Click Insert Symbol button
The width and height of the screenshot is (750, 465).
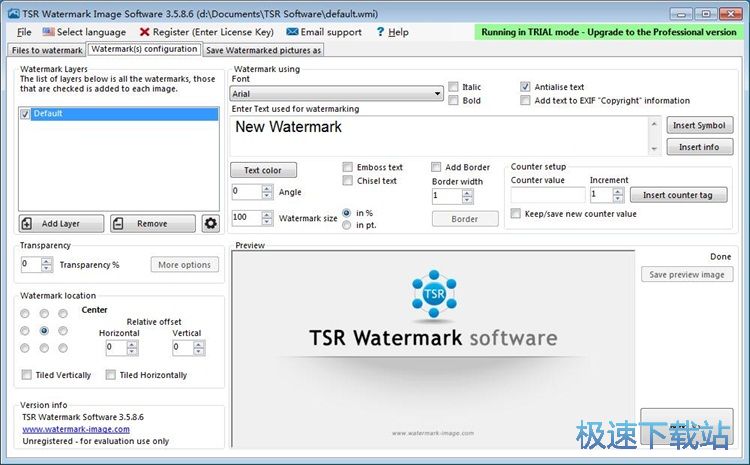point(699,125)
